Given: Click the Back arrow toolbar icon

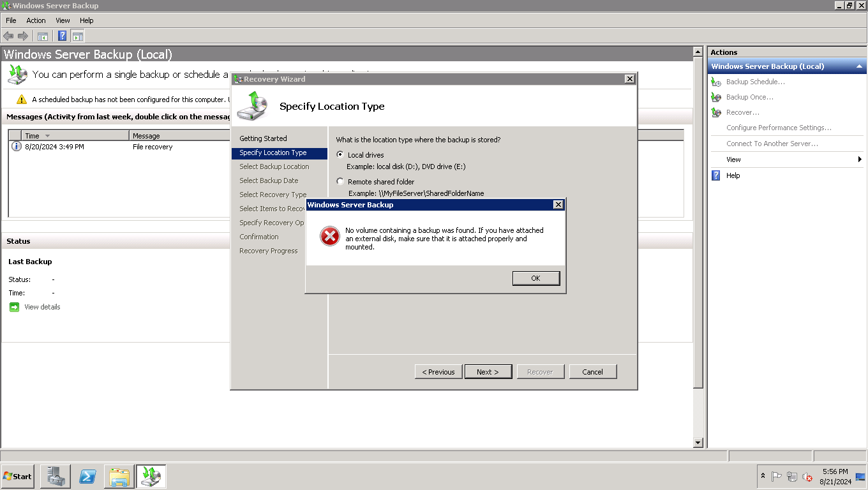Looking at the screenshot, I should click(x=8, y=36).
